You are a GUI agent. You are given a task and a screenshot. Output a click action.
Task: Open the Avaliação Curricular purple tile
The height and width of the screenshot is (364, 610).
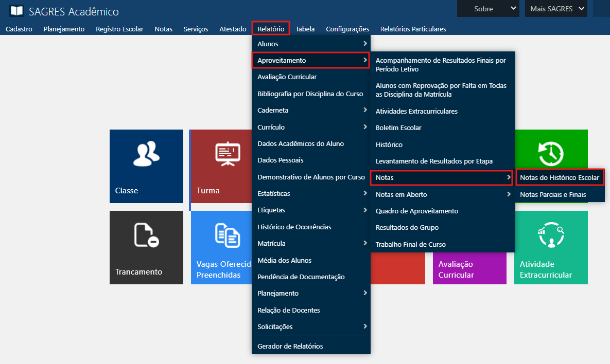pyautogui.click(x=469, y=268)
